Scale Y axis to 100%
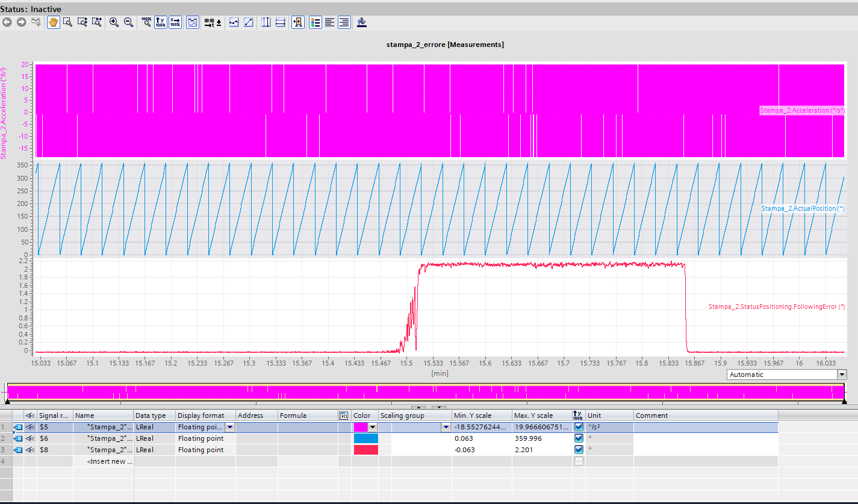The height and width of the screenshot is (504, 858). 160,22
